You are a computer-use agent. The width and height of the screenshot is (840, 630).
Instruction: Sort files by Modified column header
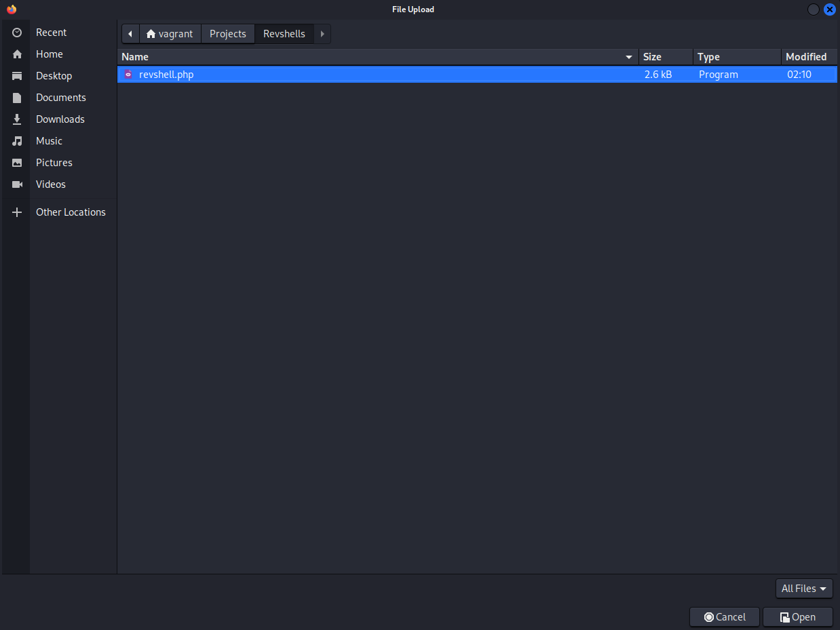[x=806, y=57]
